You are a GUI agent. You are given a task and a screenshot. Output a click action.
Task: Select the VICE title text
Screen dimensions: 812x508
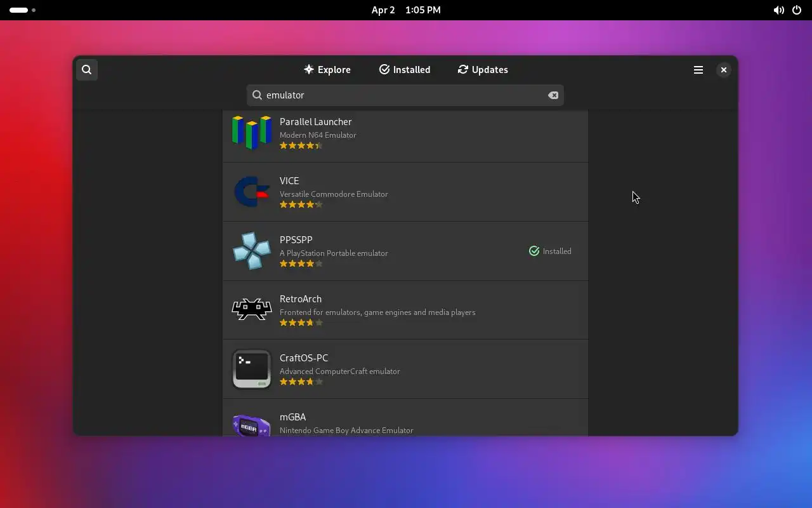(289, 181)
